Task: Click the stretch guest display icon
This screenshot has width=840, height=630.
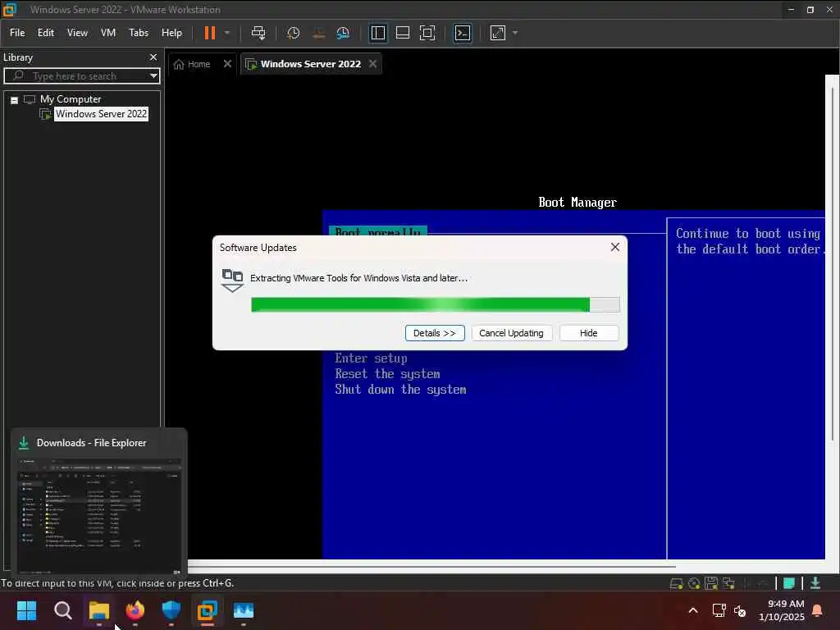Action: click(x=498, y=33)
